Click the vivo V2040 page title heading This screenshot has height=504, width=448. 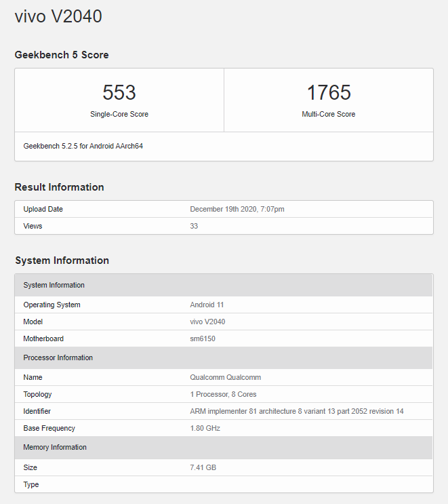(x=58, y=16)
